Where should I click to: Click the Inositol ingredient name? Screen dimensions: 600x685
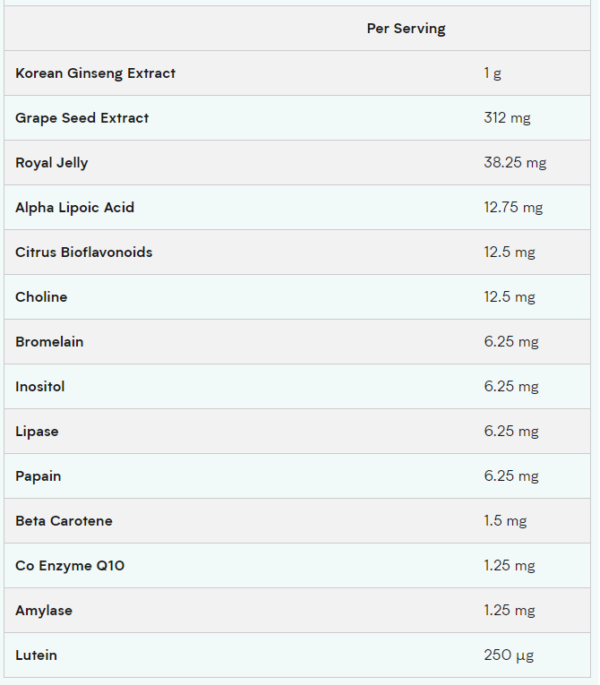pyautogui.click(x=40, y=387)
